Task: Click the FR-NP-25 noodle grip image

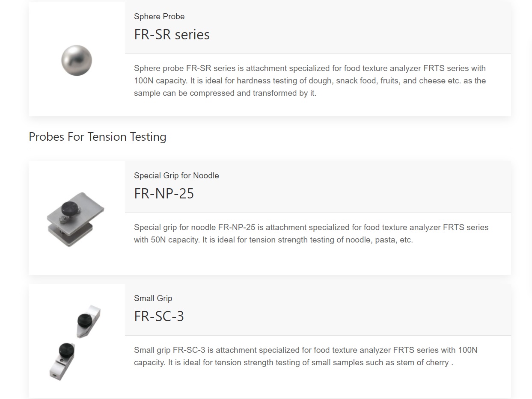Action: 75,219
